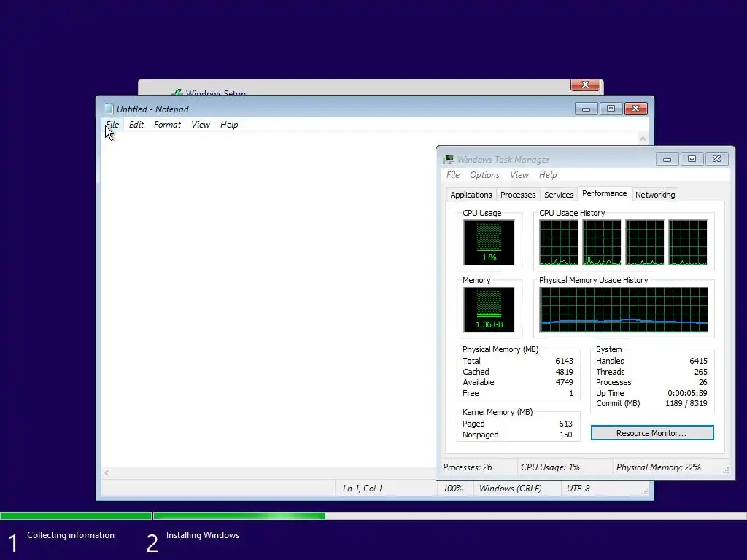747x560 pixels.
Task: Click the Windows Setup title icon
Action: pyautogui.click(x=177, y=93)
